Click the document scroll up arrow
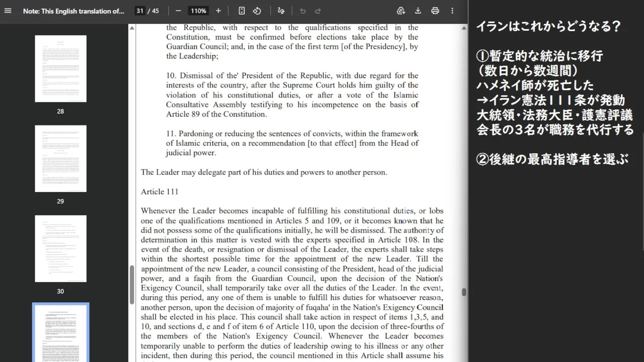Image resolution: width=644 pixels, height=362 pixels. (x=464, y=28)
